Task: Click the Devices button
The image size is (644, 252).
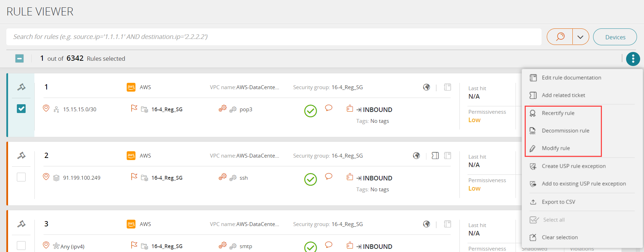Action: click(x=615, y=37)
